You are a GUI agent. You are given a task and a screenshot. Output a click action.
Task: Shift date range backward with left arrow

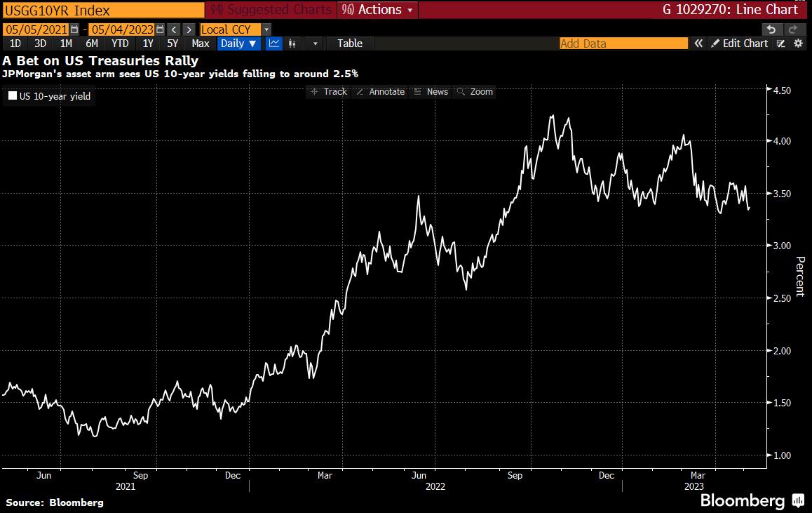pos(175,29)
